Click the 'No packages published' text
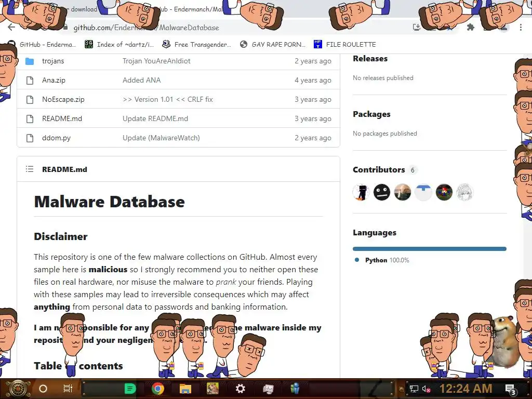Image resolution: width=532 pixels, height=399 pixels. [x=385, y=134]
